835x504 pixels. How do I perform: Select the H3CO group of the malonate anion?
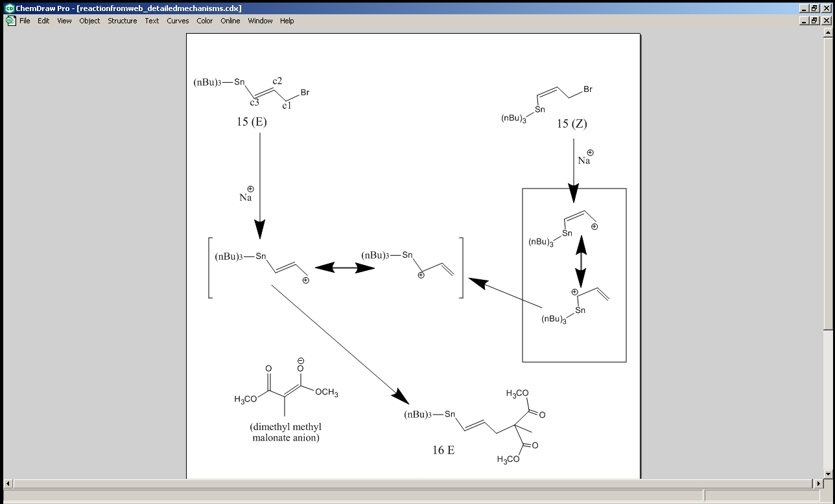click(x=246, y=399)
